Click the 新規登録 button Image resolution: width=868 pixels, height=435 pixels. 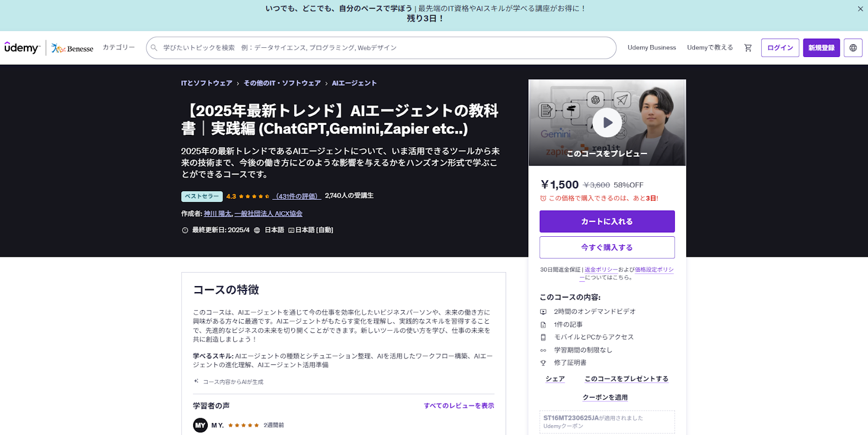click(x=821, y=48)
